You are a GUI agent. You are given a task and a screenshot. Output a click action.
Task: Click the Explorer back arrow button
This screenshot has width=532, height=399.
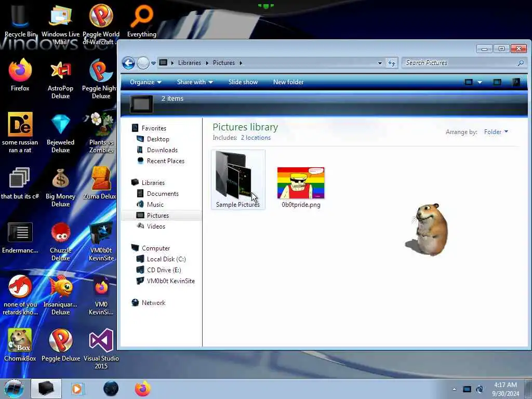click(x=129, y=63)
